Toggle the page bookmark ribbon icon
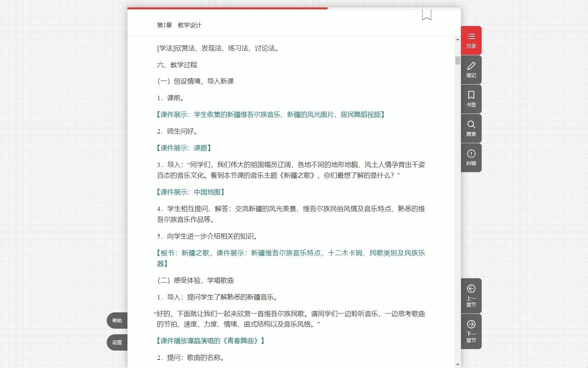 426,14
